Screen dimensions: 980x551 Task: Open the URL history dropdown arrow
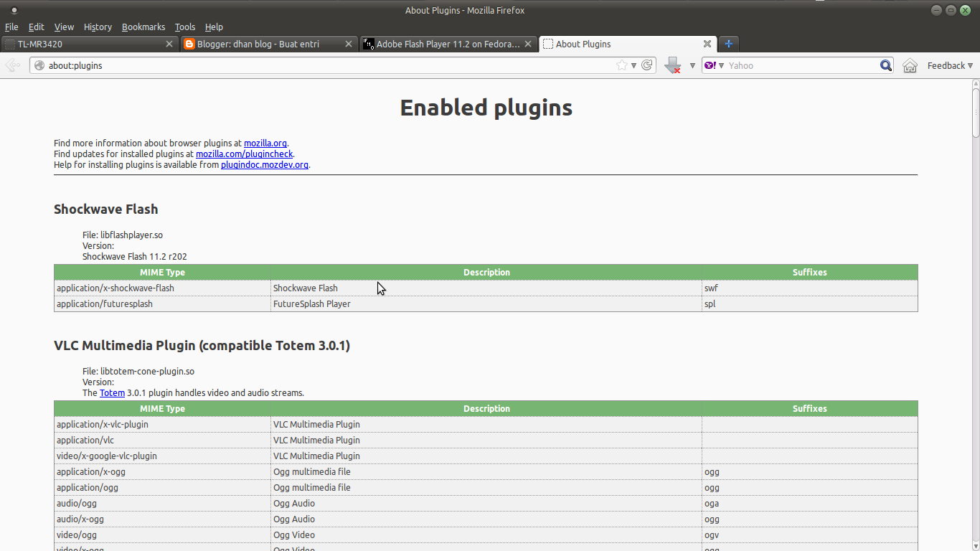click(633, 65)
